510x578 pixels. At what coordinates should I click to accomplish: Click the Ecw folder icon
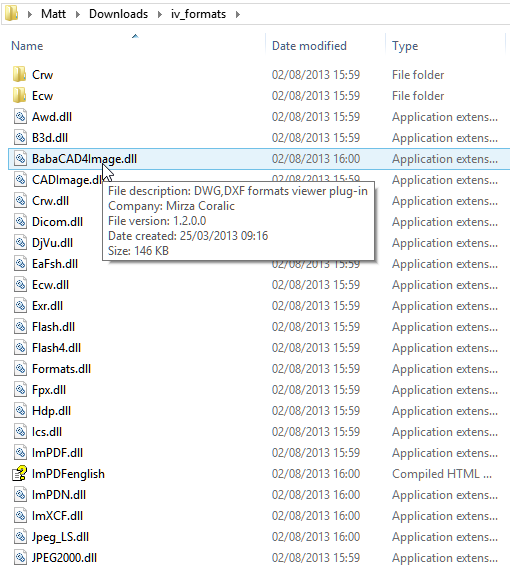tap(19, 95)
